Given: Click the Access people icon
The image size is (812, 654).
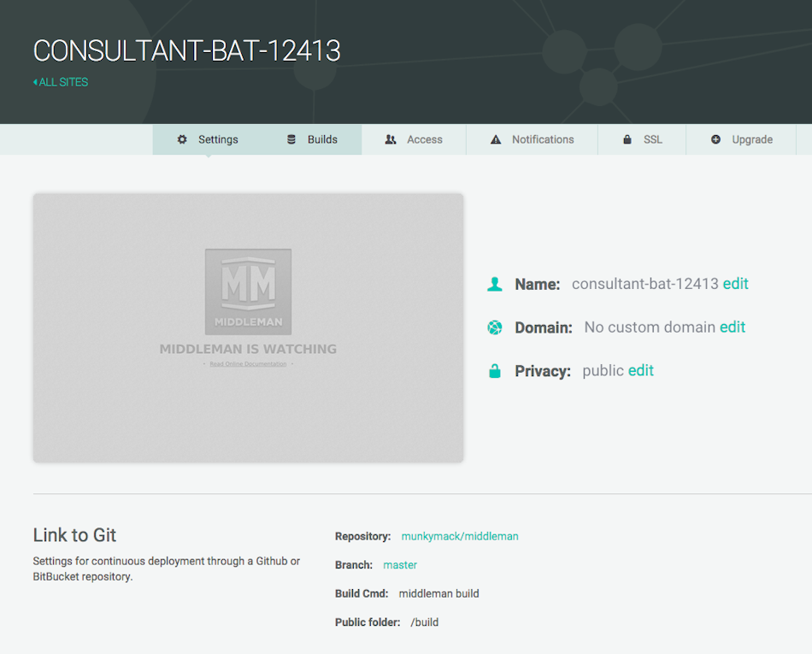Looking at the screenshot, I should [391, 139].
